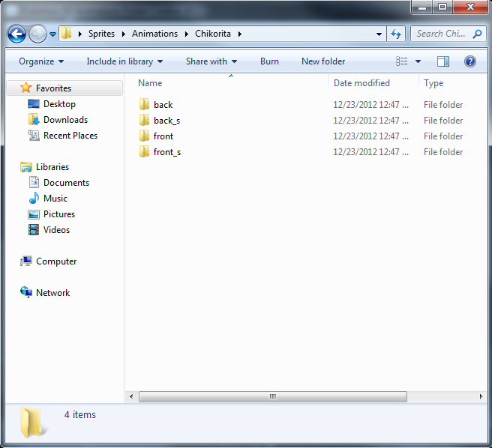Expand the arrow after Sprites breadcrumb
This screenshot has width=492, height=448.
point(124,34)
